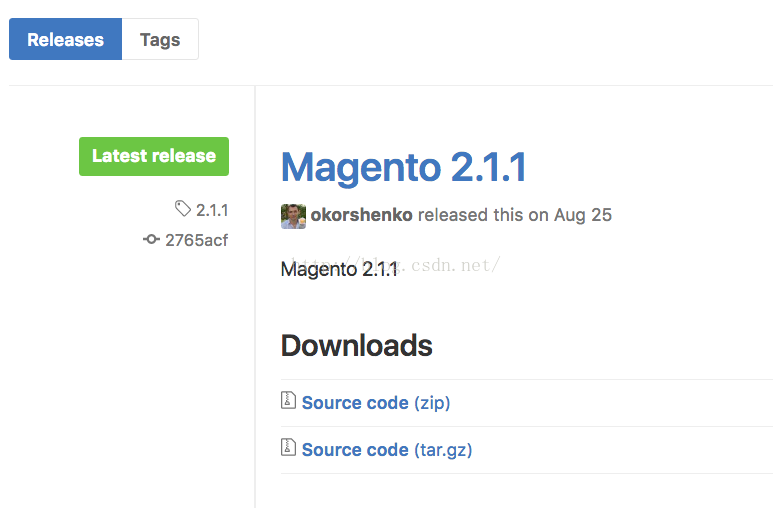Click the commit icon next to 2765acf
Screen dimensions: 773x508
151,240
